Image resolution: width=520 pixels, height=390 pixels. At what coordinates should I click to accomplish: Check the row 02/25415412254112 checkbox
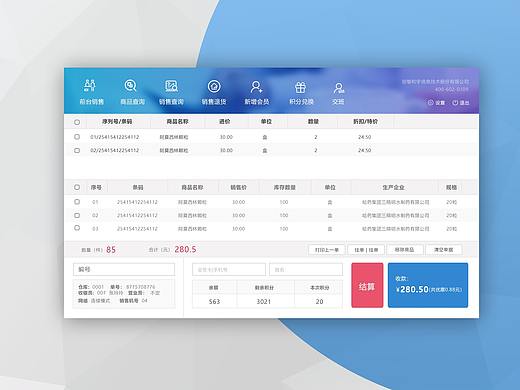[x=77, y=150]
